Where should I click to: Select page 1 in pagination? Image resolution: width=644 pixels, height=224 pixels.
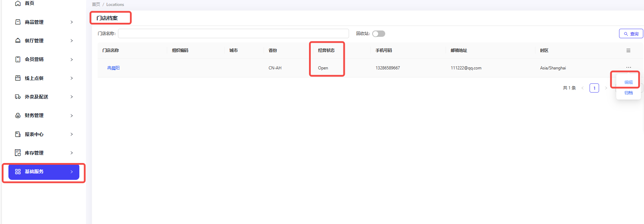[x=594, y=88]
